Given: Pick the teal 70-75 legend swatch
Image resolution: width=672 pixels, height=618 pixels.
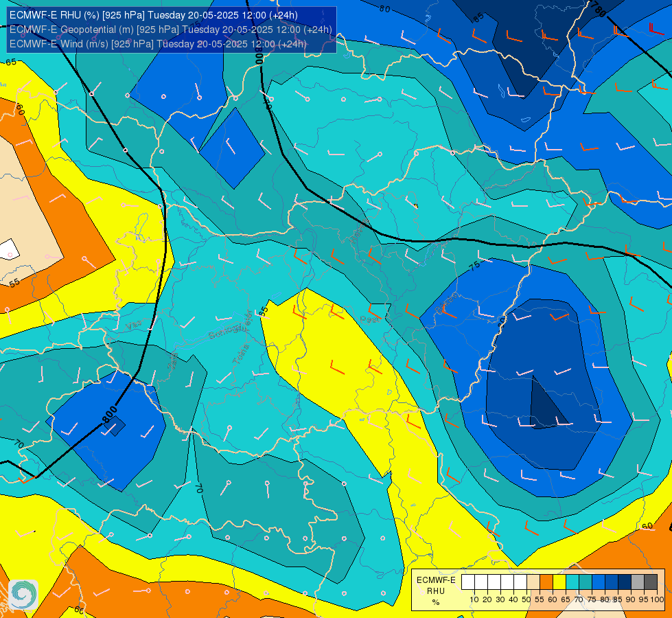Looking at the screenshot, I should pyautogui.click(x=586, y=582).
